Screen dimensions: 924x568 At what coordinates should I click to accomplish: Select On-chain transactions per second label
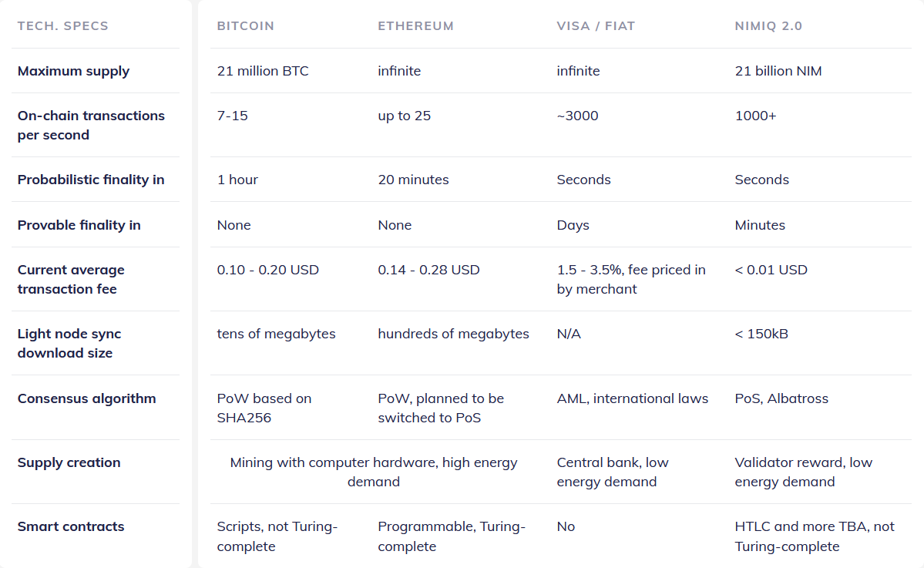point(92,125)
